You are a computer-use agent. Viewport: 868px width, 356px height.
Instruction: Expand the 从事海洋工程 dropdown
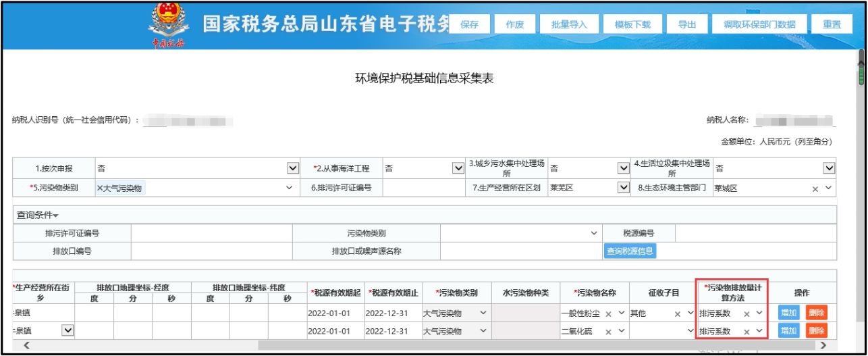tap(458, 168)
